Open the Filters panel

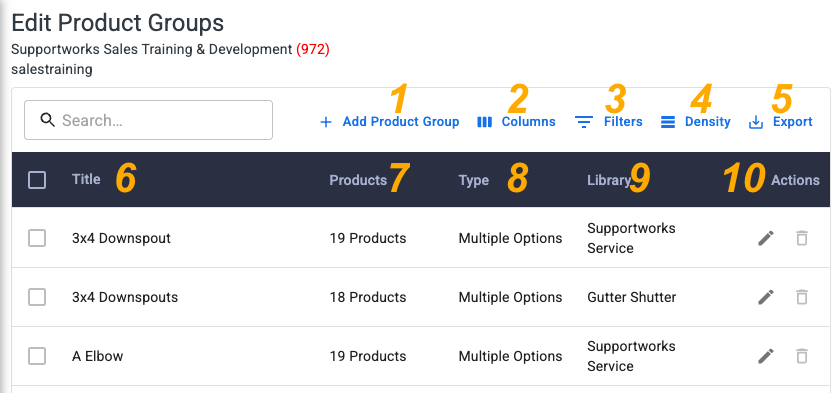click(x=609, y=122)
